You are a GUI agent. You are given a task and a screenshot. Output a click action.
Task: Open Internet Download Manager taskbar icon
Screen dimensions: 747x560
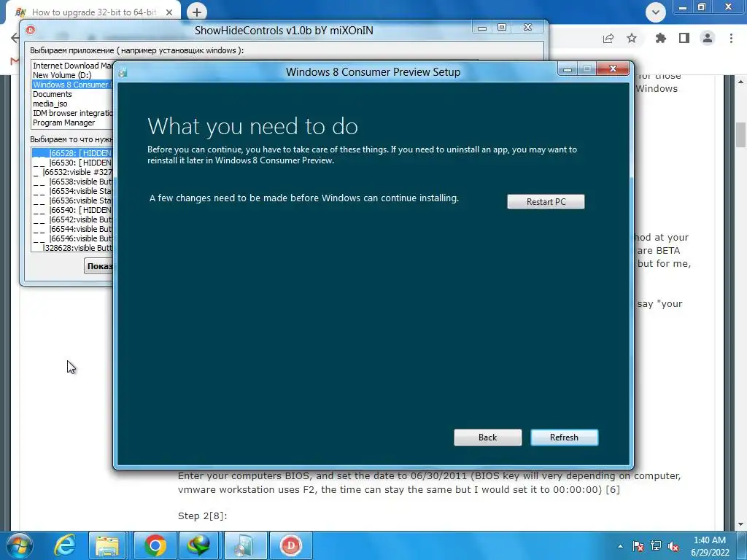198,545
